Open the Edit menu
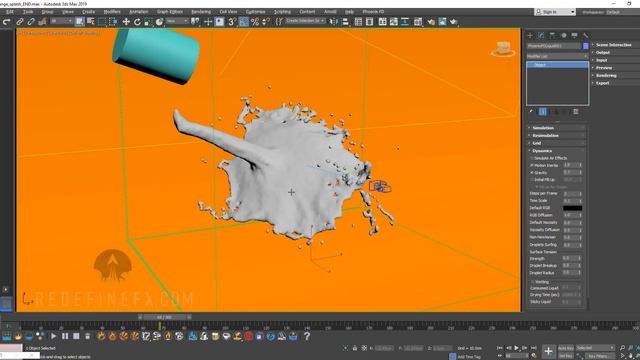Image resolution: width=640 pixels, height=360 pixels. click(x=10, y=12)
